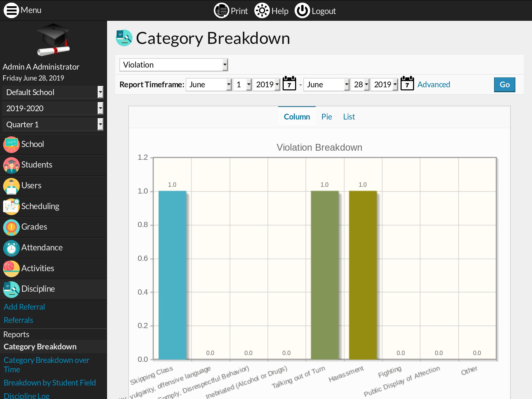Expand the Quarter 1 marking period dropdown

(x=53, y=124)
